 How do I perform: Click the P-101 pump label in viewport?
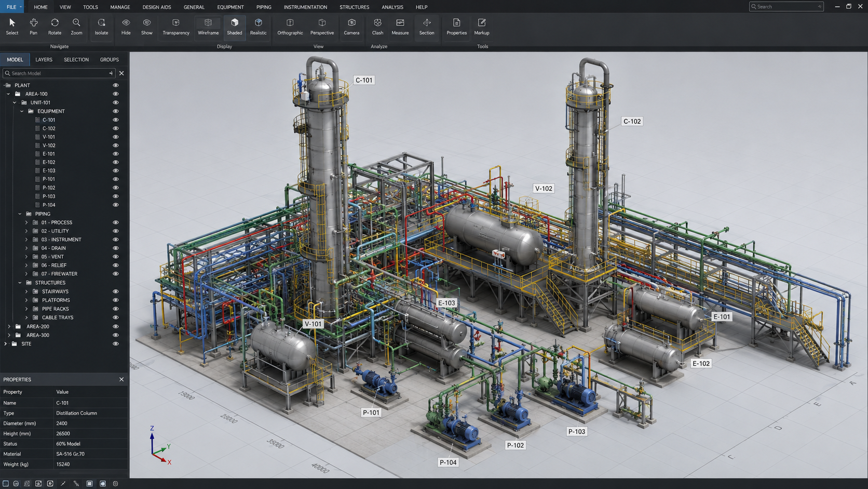click(371, 413)
